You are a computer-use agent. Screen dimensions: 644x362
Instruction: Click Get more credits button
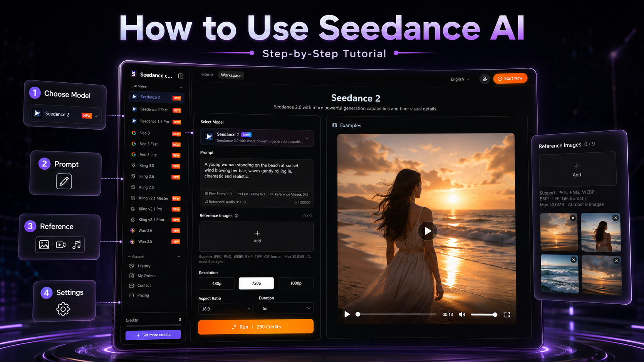(153, 335)
